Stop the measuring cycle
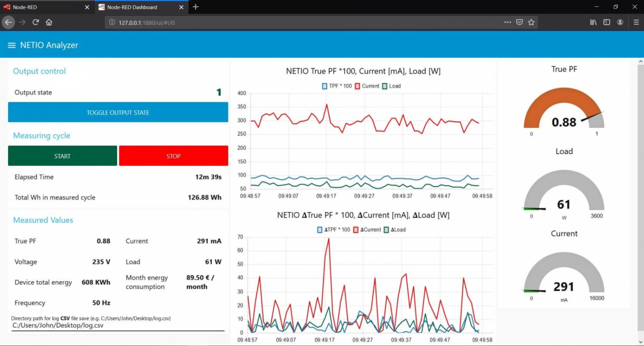The width and height of the screenshot is (644, 346). pos(173,156)
